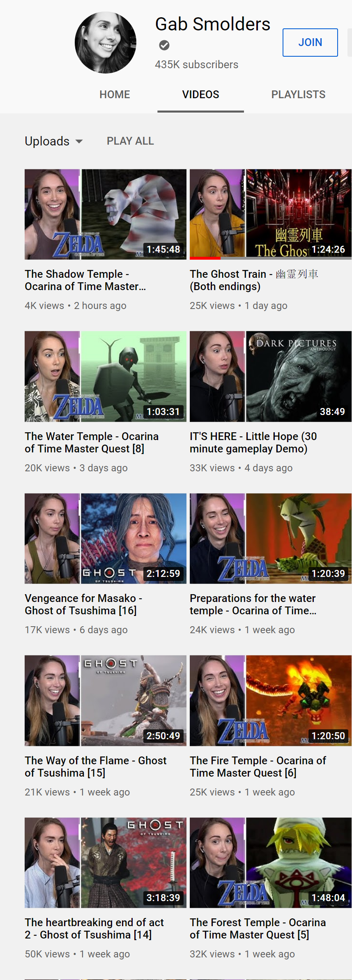The image size is (352, 980).
Task: Open Vengeance for Masako thumbnail
Action: pyautogui.click(x=106, y=539)
